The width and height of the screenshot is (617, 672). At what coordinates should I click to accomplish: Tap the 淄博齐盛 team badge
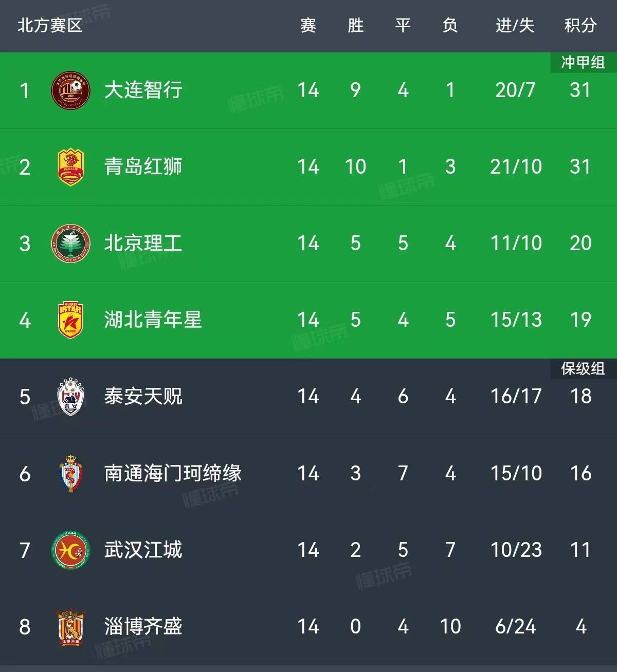[x=71, y=626]
